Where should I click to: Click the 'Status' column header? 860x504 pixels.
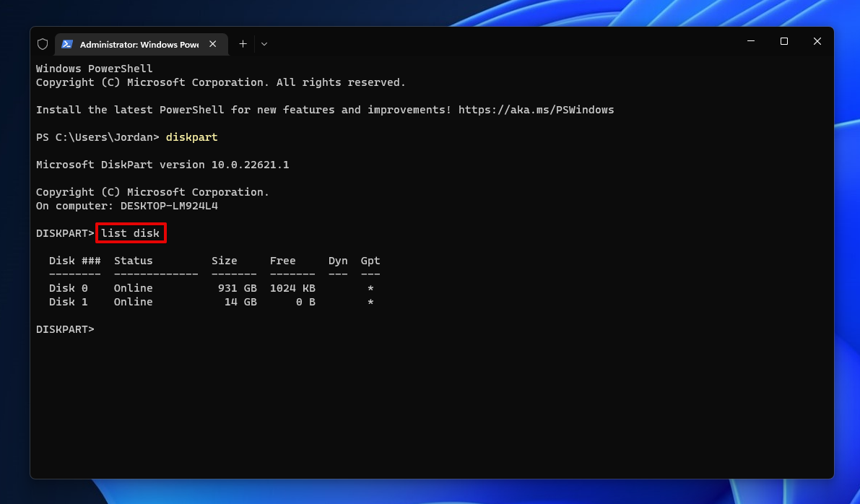tap(134, 261)
